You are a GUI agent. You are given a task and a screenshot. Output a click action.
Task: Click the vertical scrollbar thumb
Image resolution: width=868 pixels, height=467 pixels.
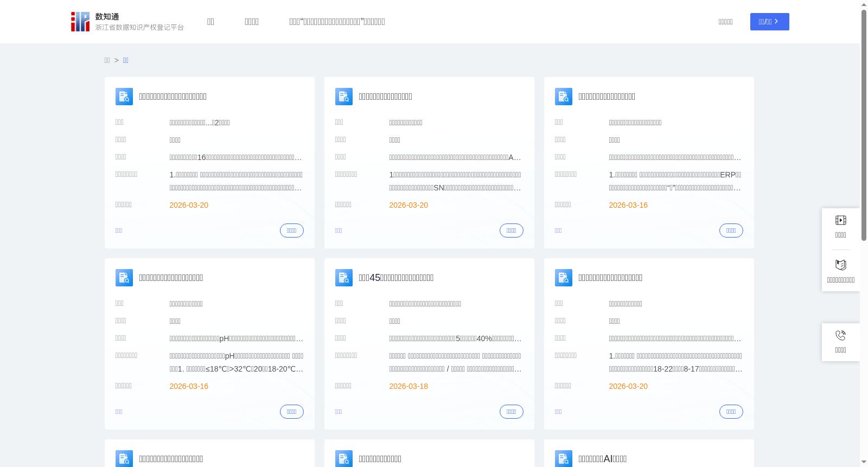coord(864,125)
